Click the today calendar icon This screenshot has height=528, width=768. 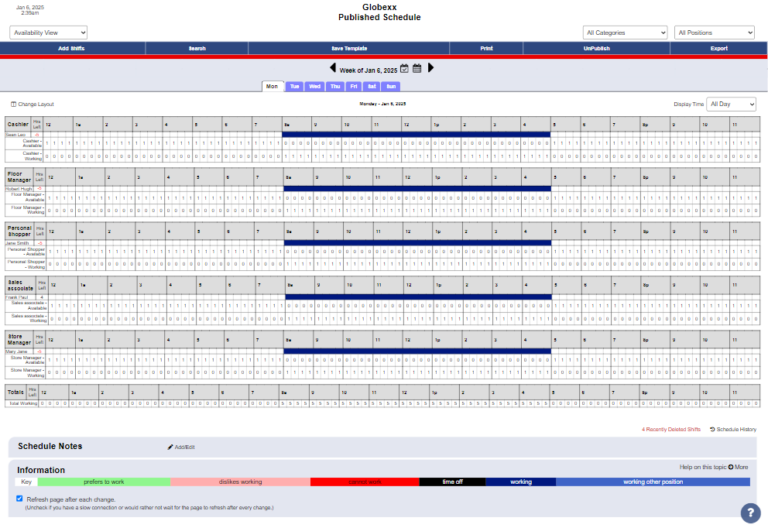click(x=404, y=69)
